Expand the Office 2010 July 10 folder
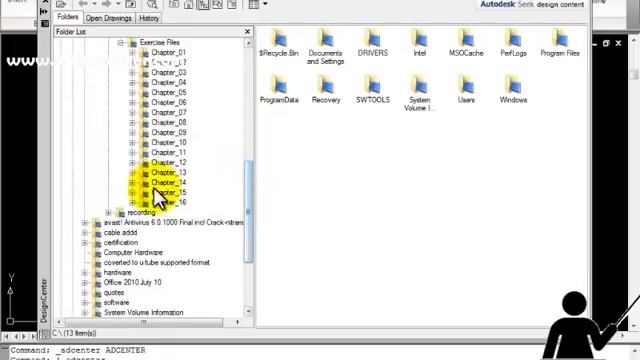The width and height of the screenshot is (640, 360). (x=84, y=282)
